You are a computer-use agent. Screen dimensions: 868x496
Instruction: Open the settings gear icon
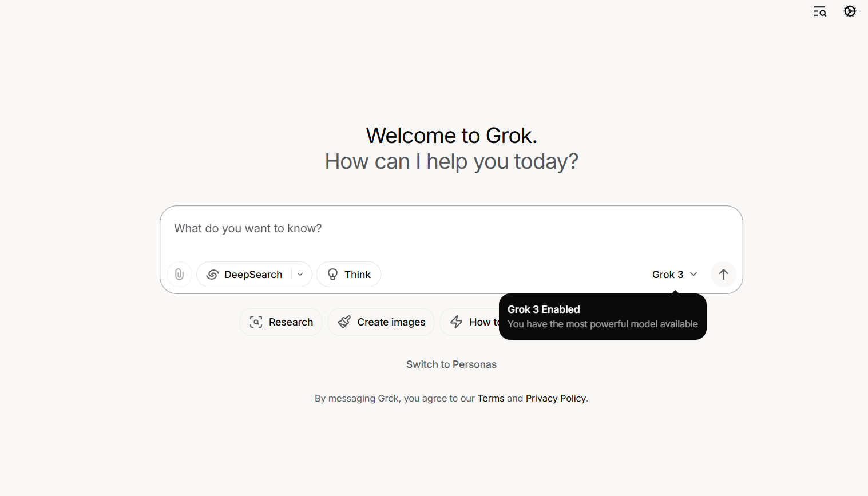point(850,11)
